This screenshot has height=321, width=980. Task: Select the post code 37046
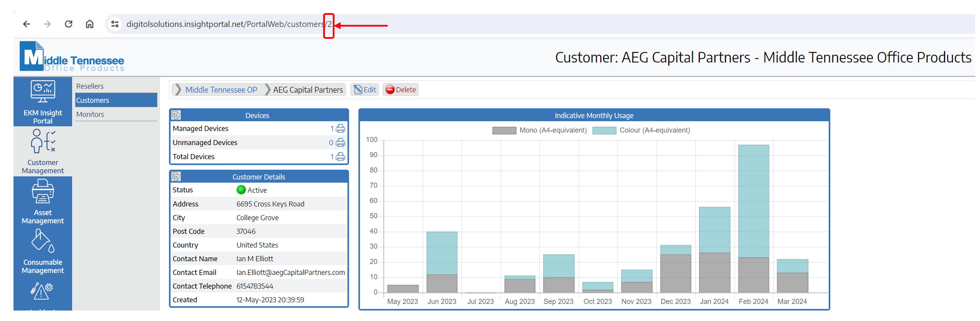[246, 232]
